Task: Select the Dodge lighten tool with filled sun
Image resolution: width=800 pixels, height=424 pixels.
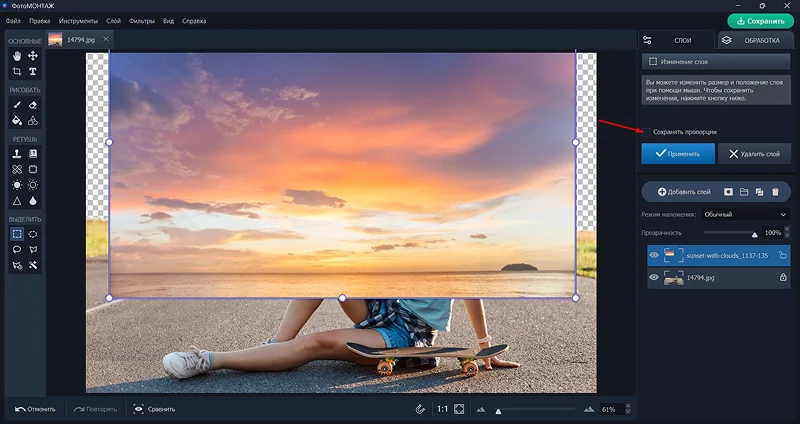Action: pyautogui.click(x=17, y=185)
